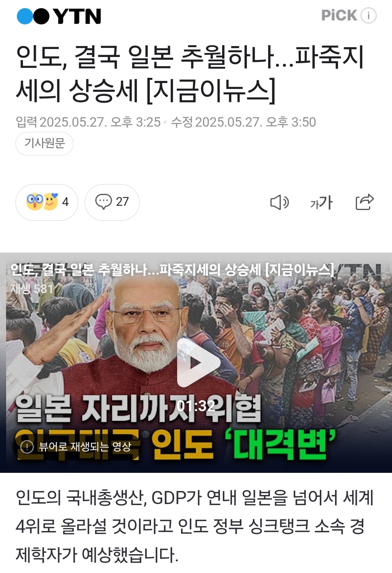This screenshot has width=392, height=573.
Task: Open the 가가 font size option
Action: click(x=321, y=202)
